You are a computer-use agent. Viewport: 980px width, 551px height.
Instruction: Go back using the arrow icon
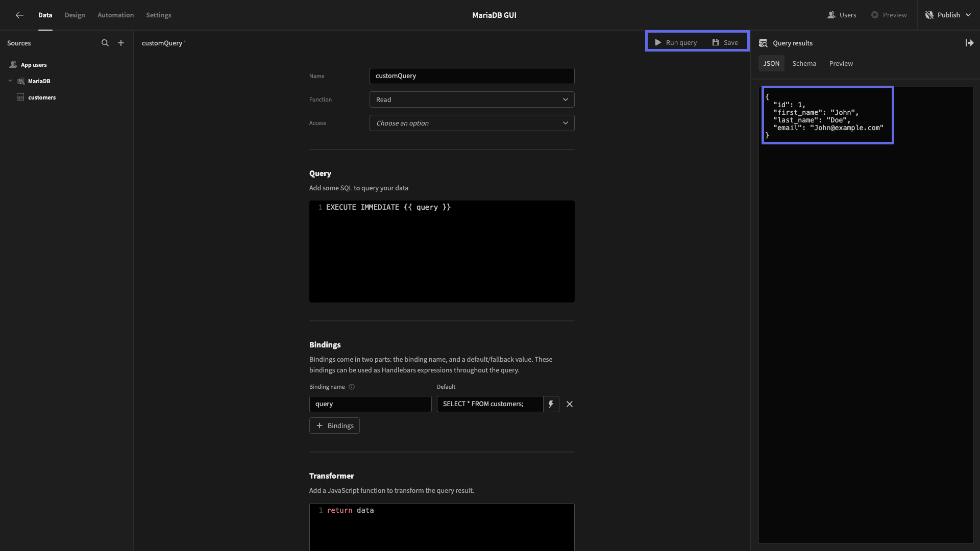(19, 15)
